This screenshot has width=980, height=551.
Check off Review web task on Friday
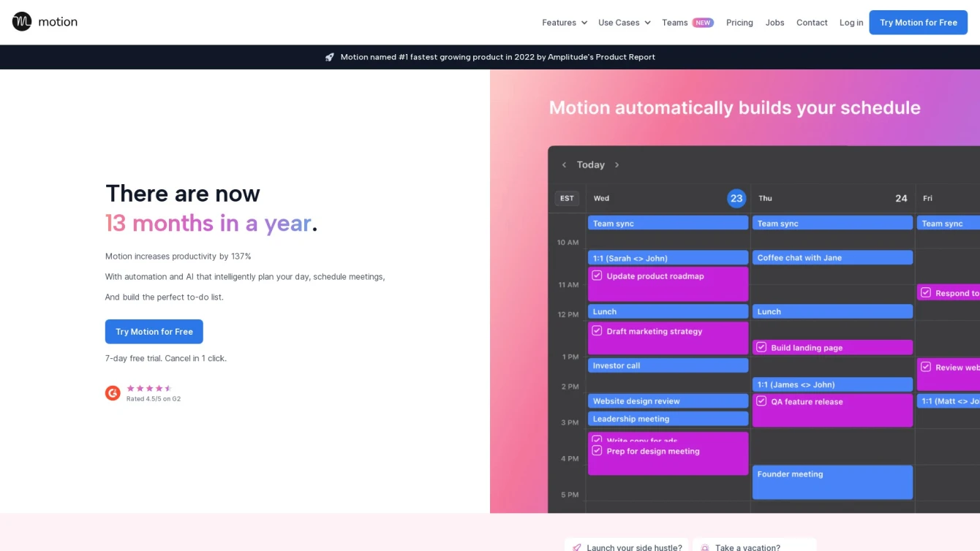click(926, 367)
